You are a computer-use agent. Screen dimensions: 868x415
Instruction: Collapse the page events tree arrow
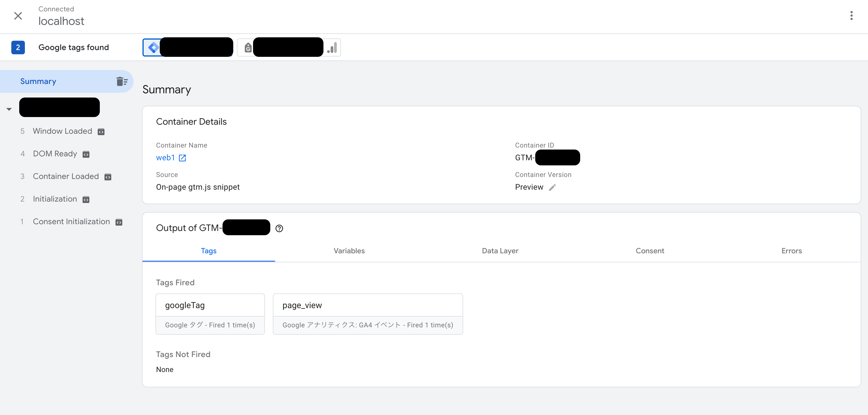[9, 109]
